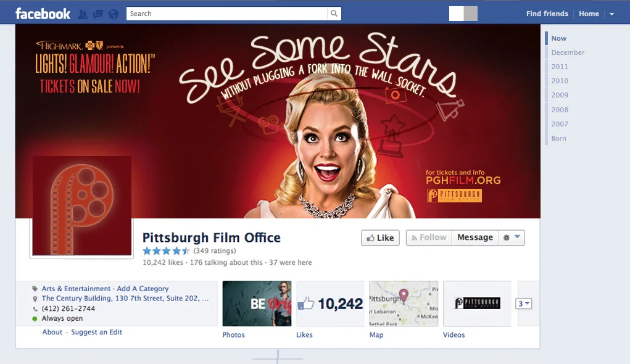Open the About link
Viewport: 630px width, 364px height.
pos(52,333)
